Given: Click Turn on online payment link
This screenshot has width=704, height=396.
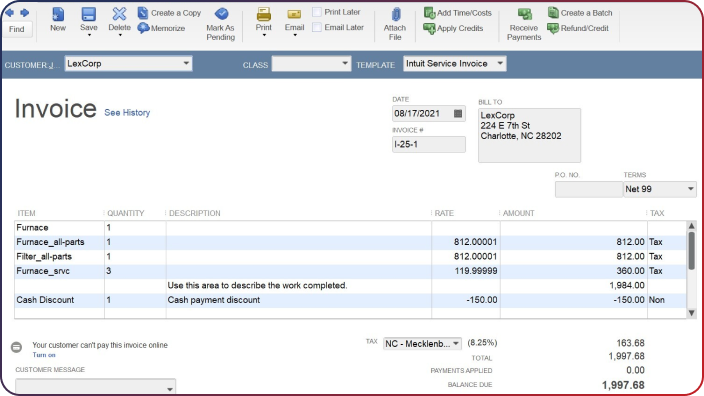Looking at the screenshot, I should 44,355.
